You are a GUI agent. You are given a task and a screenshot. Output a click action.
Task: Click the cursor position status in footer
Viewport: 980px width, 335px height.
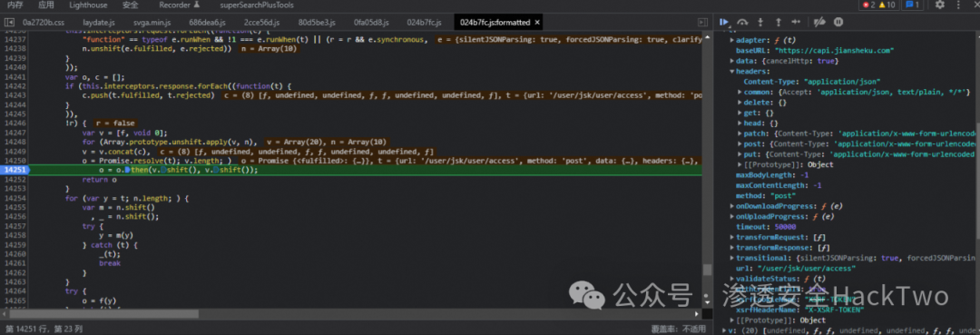pyautogui.click(x=44, y=329)
